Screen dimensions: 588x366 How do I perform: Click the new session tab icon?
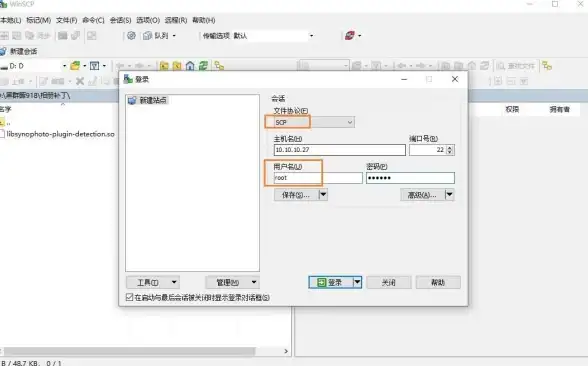coord(3,51)
